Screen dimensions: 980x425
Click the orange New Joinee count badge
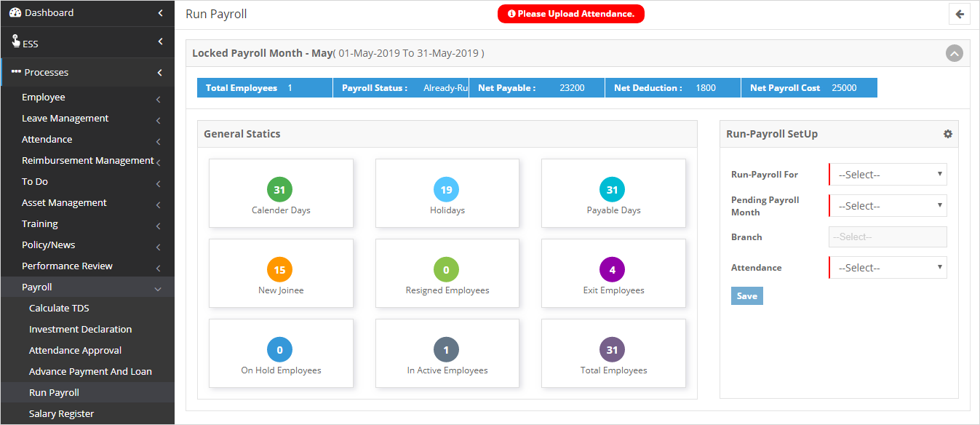coord(279,270)
